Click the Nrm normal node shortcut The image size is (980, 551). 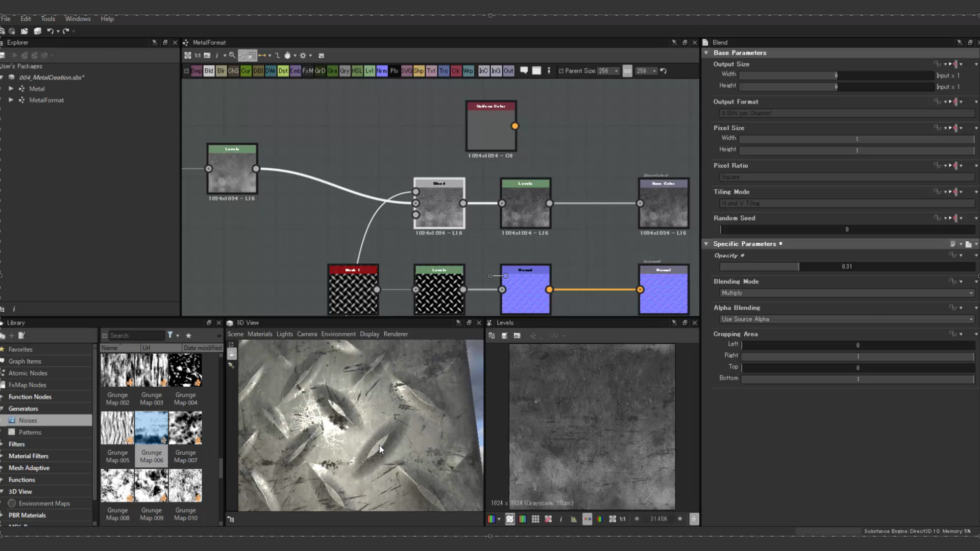click(381, 71)
